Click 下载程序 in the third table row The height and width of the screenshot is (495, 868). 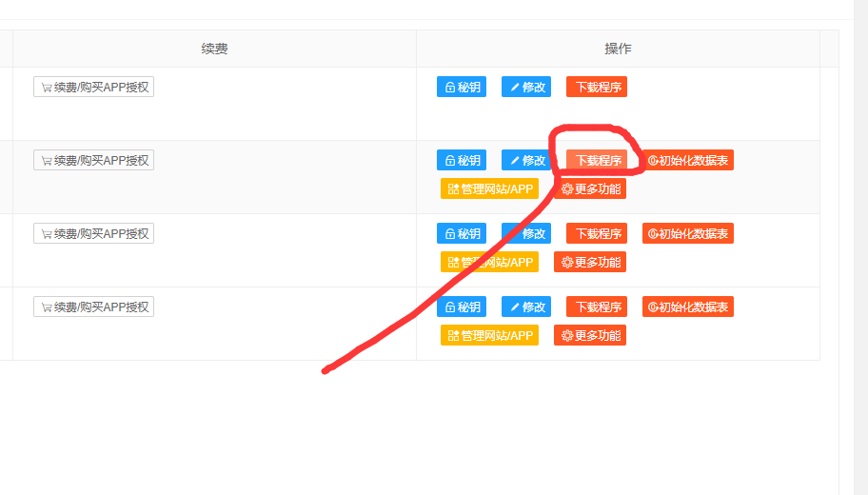coord(597,233)
